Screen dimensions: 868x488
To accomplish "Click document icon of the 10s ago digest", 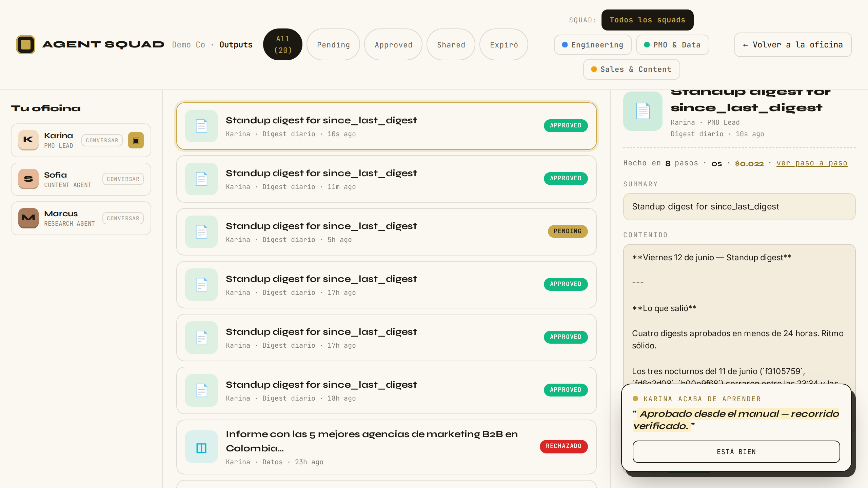I will (201, 126).
